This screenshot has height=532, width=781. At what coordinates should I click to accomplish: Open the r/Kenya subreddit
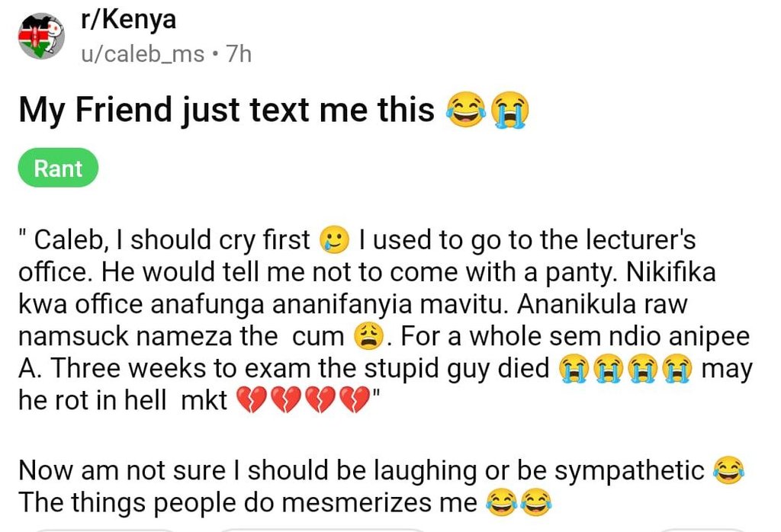pyautogui.click(x=128, y=19)
